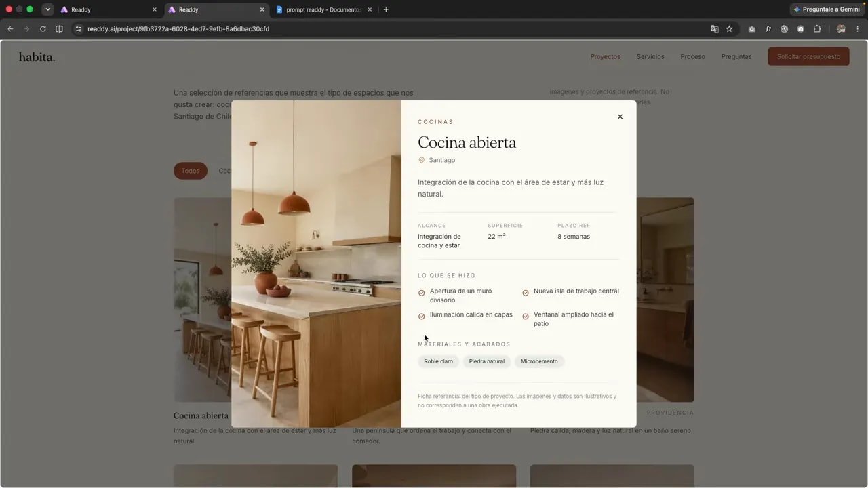Go back in browser history

(10, 29)
